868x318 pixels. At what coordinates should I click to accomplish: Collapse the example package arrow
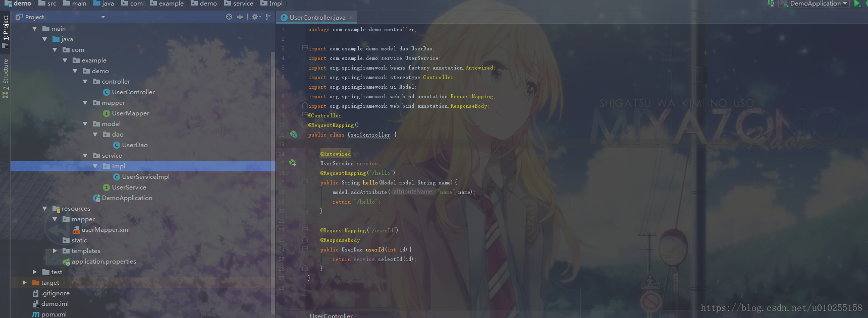pos(65,60)
